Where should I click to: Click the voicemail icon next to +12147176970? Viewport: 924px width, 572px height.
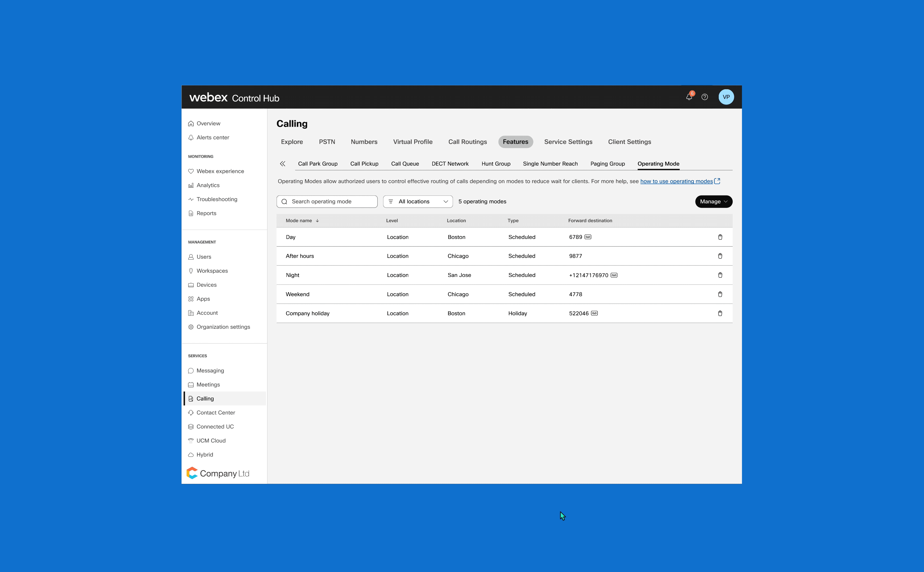(614, 275)
